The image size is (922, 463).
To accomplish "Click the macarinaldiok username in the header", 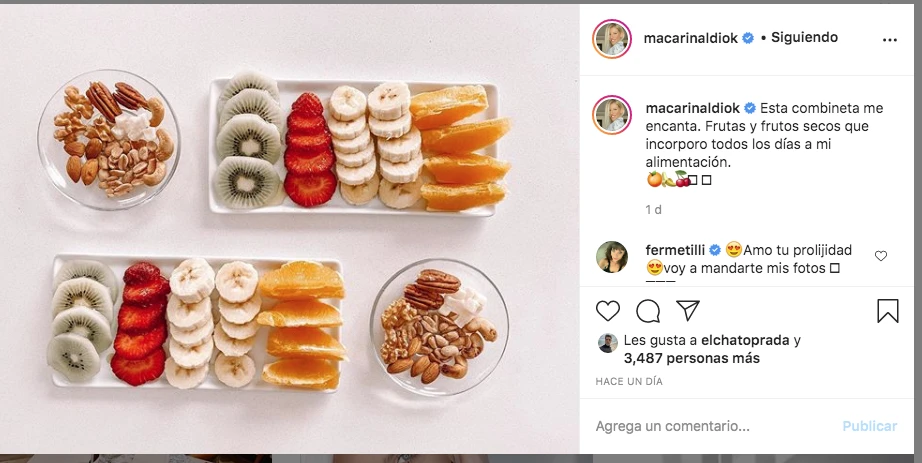I will pos(692,38).
